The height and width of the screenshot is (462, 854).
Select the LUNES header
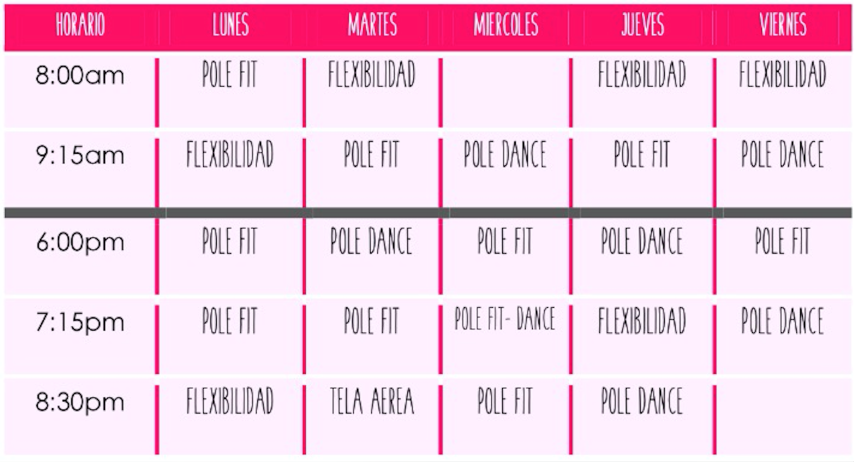pos(230,25)
